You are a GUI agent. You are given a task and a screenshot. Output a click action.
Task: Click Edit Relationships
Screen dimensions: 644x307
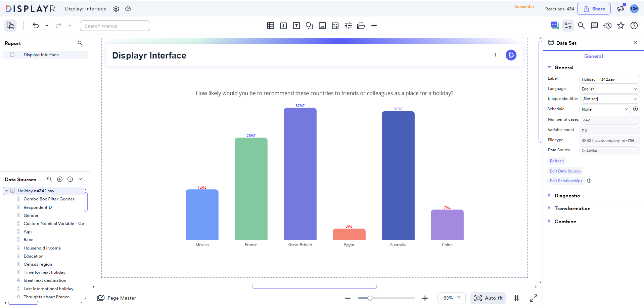pos(566,181)
